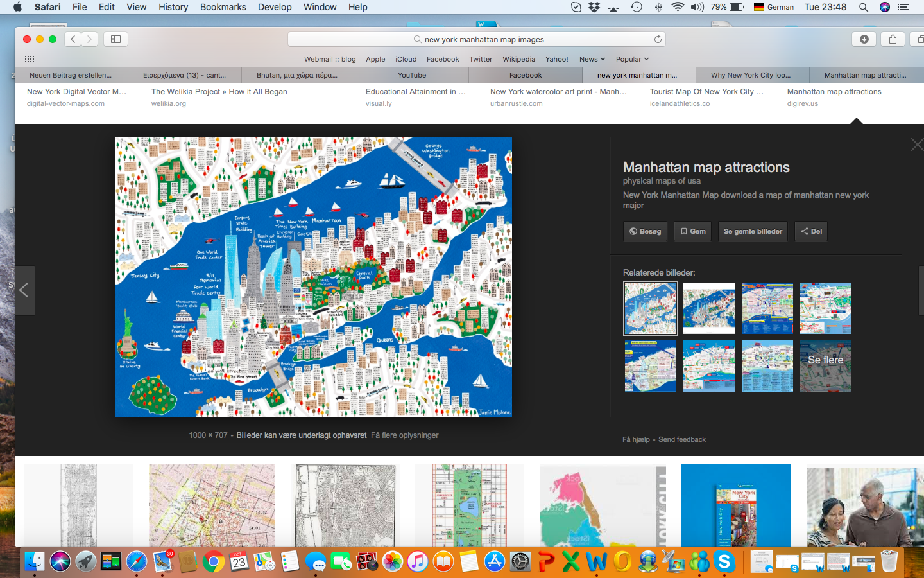Click the volume menu bar icon
Image resolution: width=924 pixels, height=578 pixels.
(x=697, y=7)
